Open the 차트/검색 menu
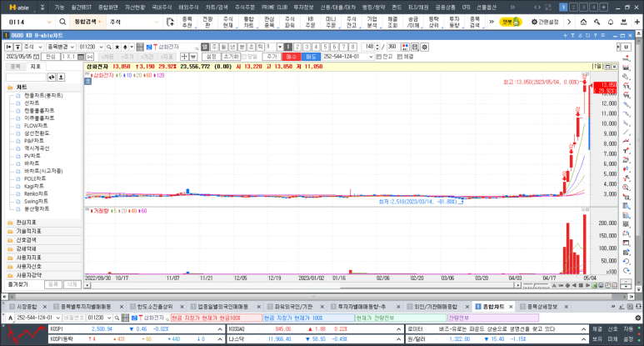The image size is (644, 346). tap(217, 7)
